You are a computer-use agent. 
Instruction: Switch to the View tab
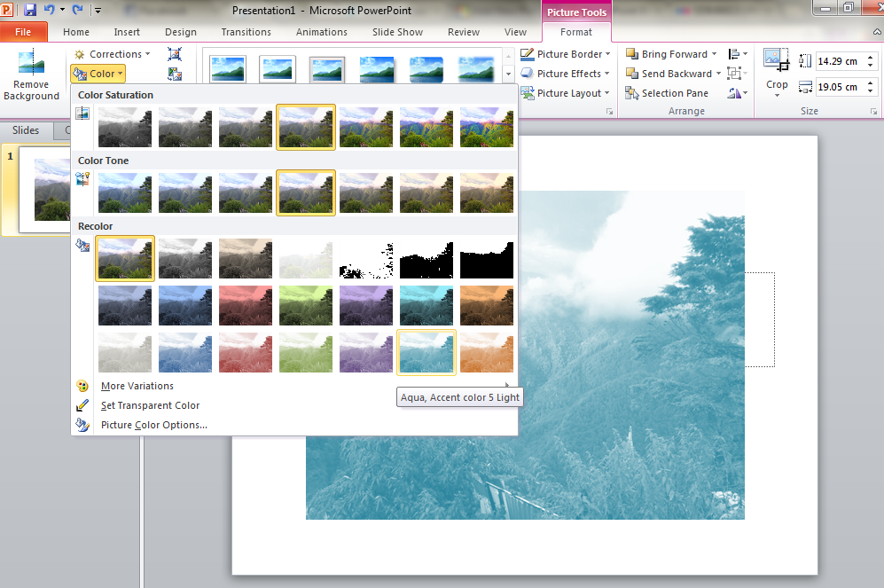click(515, 32)
